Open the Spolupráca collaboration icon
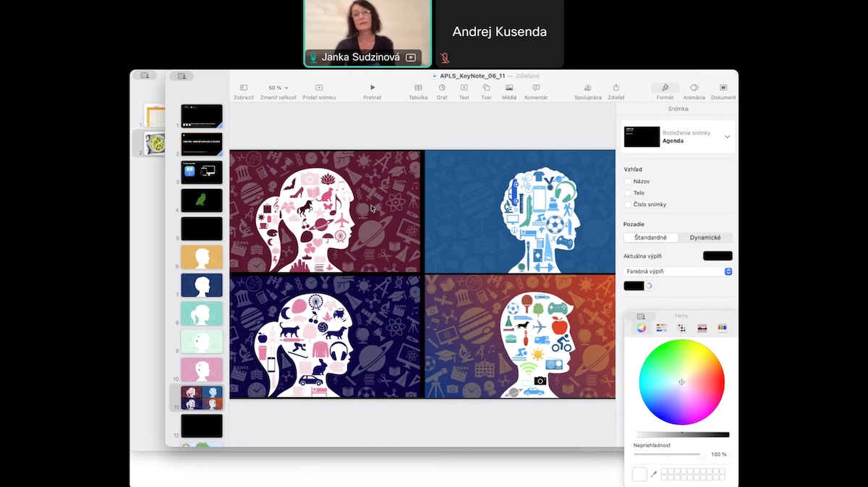The width and height of the screenshot is (868, 487). (588, 88)
